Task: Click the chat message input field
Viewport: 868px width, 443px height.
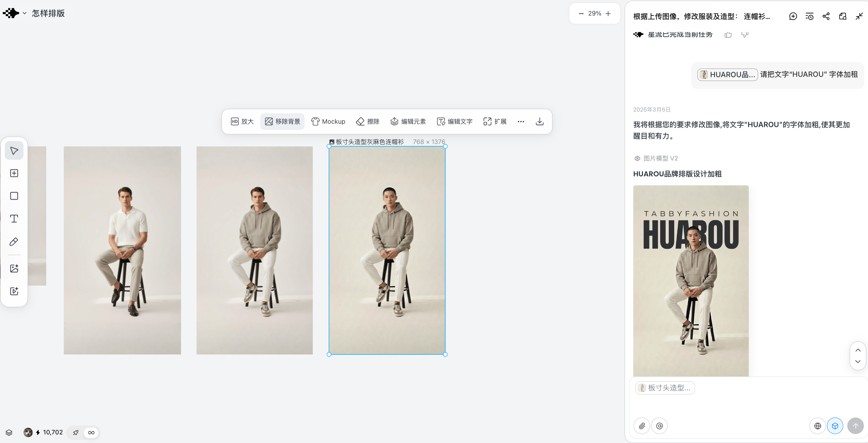Action: (x=748, y=405)
